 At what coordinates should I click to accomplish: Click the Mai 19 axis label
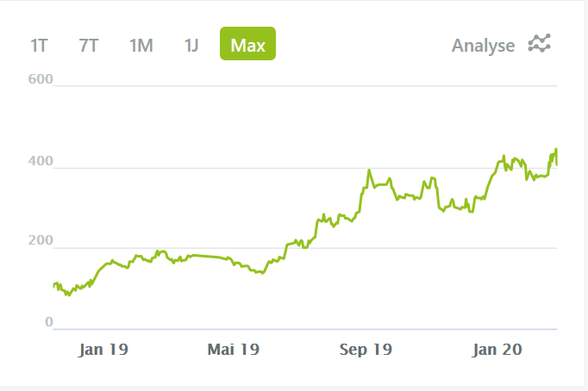point(234,350)
